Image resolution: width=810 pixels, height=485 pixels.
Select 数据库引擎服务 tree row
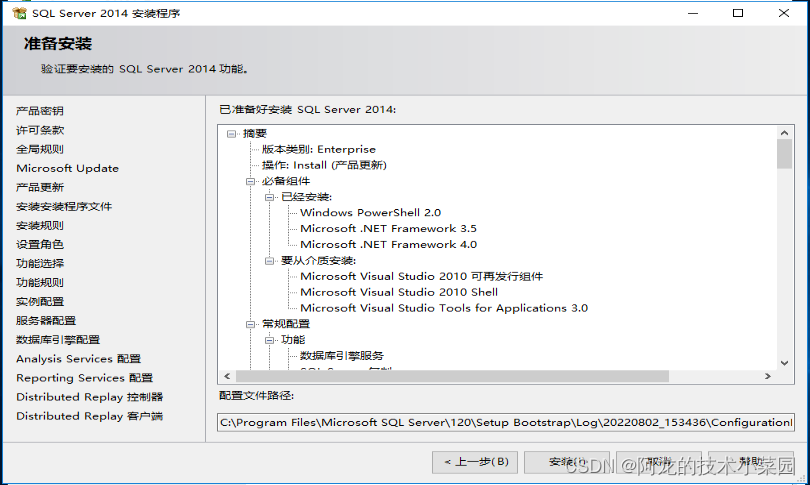click(x=342, y=356)
